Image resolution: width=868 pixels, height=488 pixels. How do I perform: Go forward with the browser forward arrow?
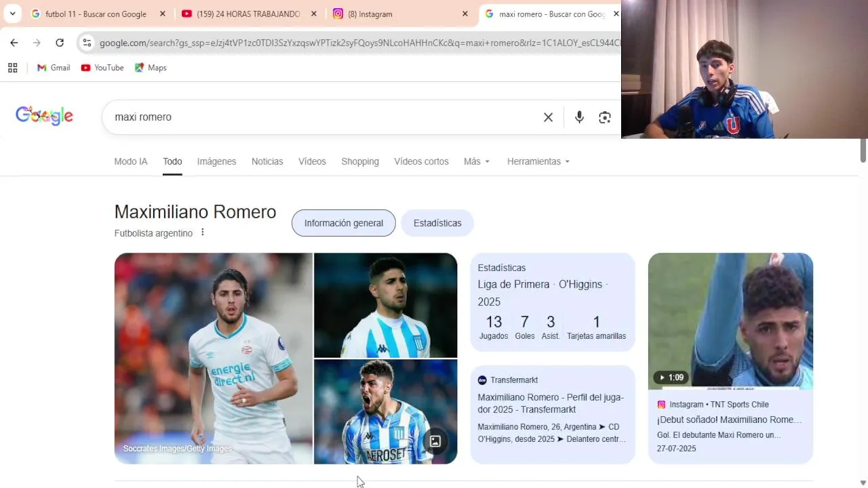pos(37,43)
